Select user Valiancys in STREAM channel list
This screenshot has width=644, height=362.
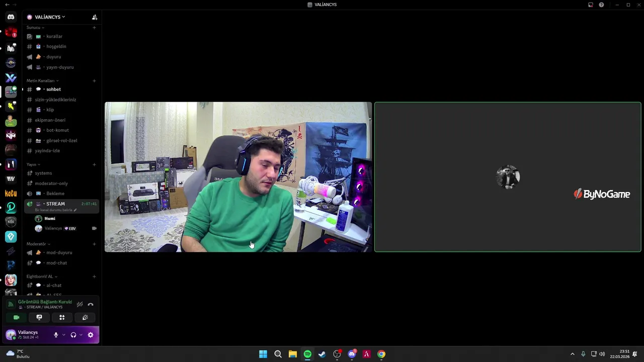tap(65, 228)
